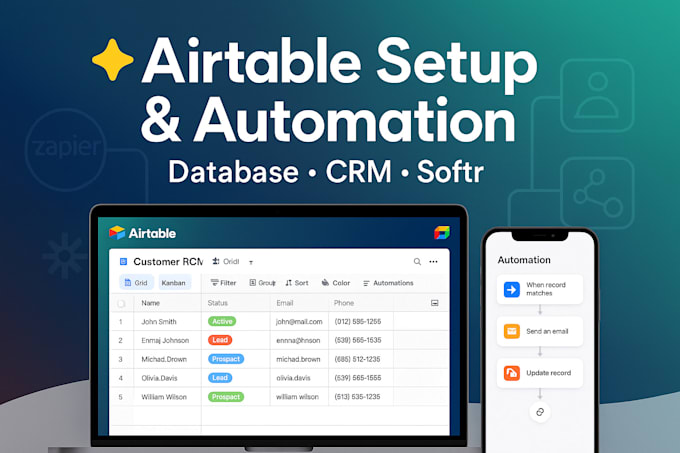Click the red-orange Update record icon
Screen dimensions: 680x453
[x=512, y=373]
